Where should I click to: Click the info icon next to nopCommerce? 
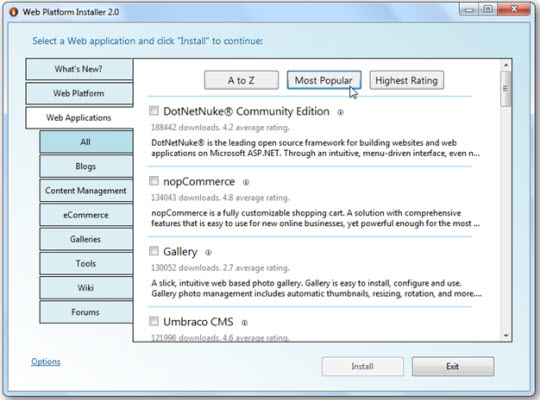(x=246, y=182)
